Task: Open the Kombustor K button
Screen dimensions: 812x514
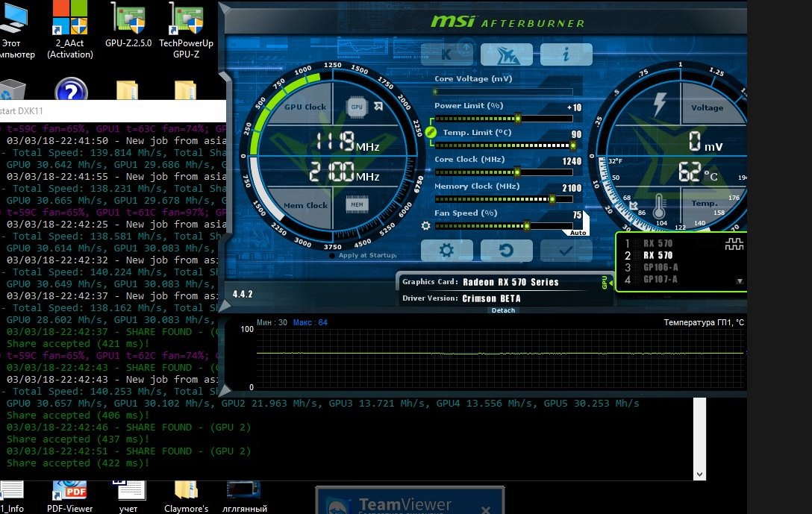Action: pyautogui.click(x=446, y=54)
